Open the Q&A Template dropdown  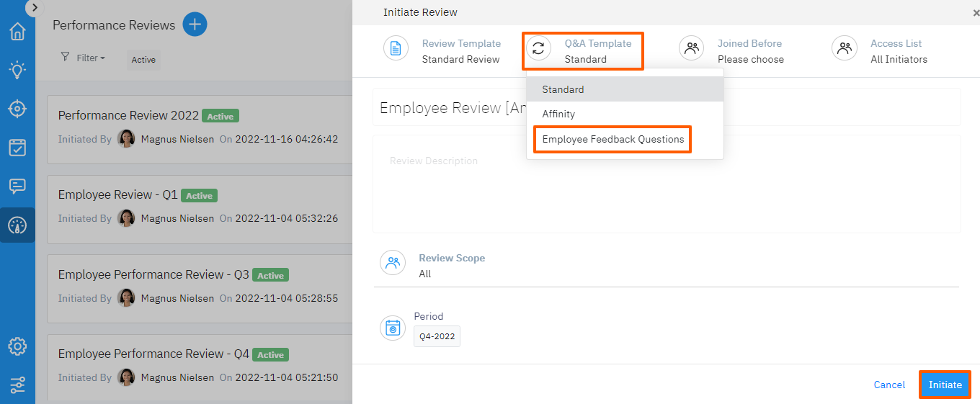[584, 50]
